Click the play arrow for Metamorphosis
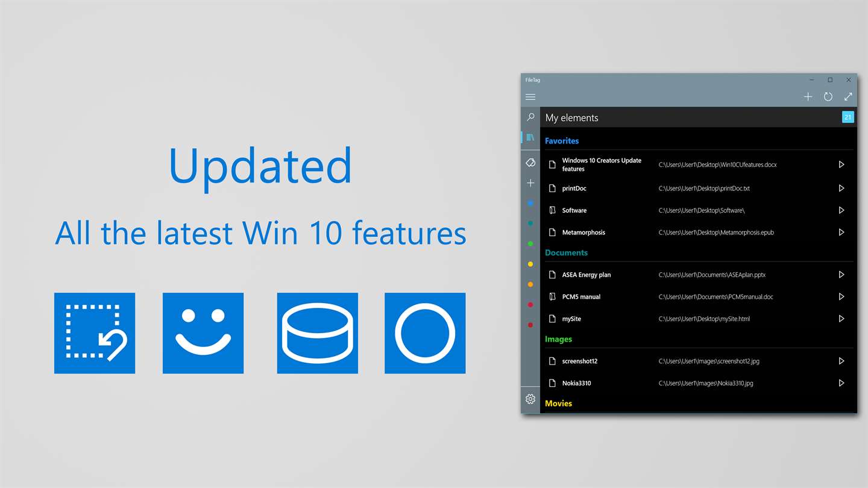Viewport: 868px width, 488px height. (841, 233)
